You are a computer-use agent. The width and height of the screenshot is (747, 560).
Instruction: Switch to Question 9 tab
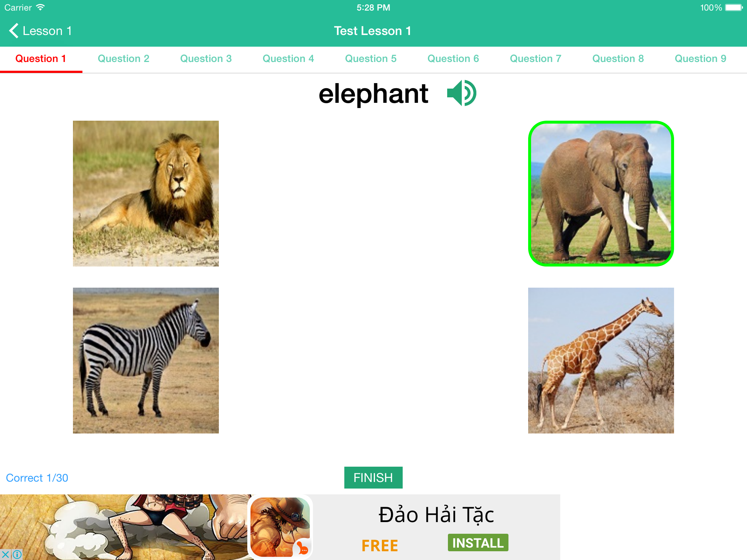pos(700,59)
